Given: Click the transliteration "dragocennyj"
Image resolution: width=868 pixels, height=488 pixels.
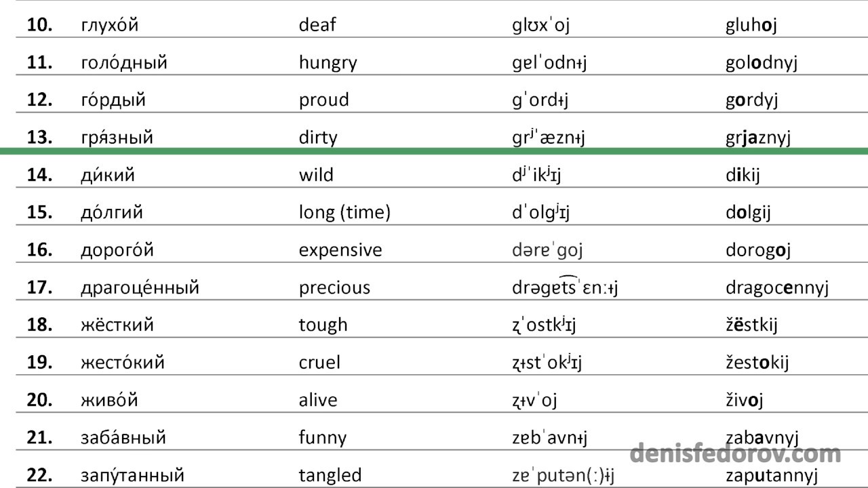Looking at the screenshot, I should click(x=777, y=287).
